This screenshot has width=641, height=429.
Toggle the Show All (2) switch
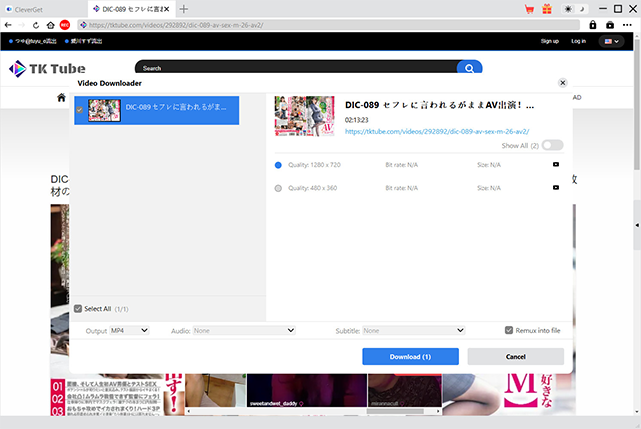coord(552,145)
